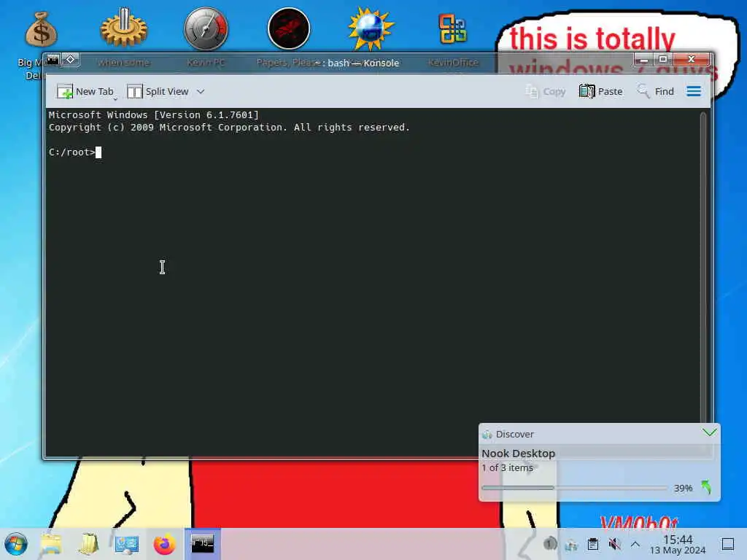Open the system settings monitor icon in the taskbar
Viewport: 747px width, 560px height.
pyautogui.click(x=127, y=544)
